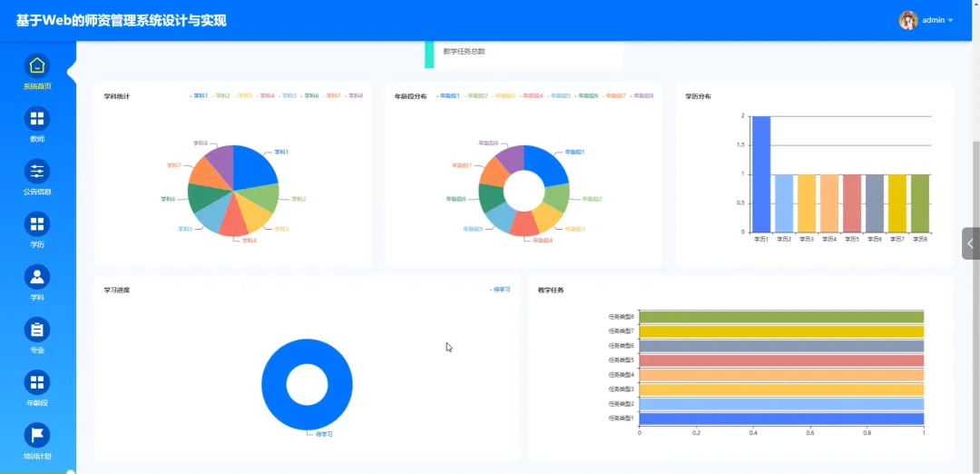This screenshot has height=474, width=980.
Task: Select the orange 年龄段7 donut segment
Action: (x=493, y=172)
